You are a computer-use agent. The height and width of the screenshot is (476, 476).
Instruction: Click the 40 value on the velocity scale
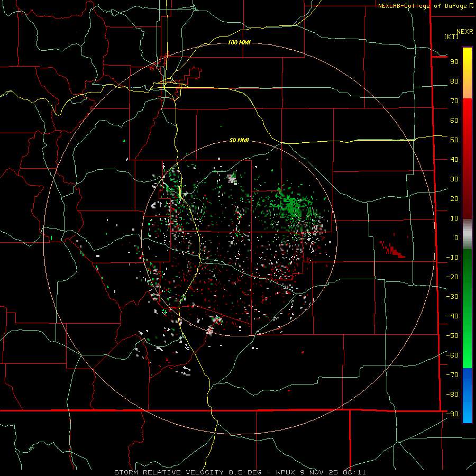(454, 160)
